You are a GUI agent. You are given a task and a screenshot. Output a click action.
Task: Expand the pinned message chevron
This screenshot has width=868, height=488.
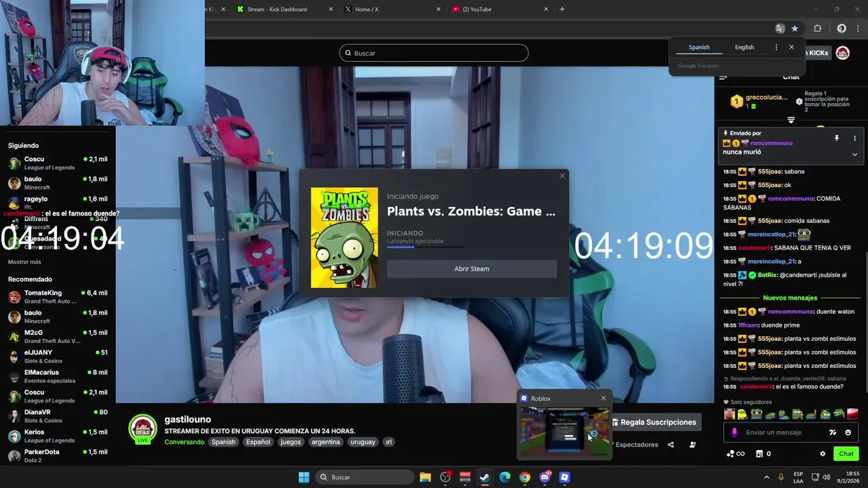point(854,155)
